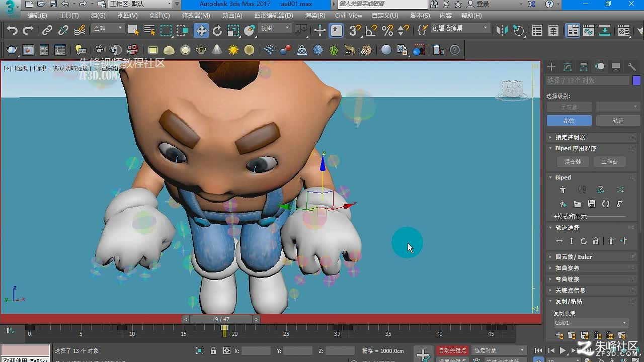Toggle the 3D Snaps button

point(355,31)
